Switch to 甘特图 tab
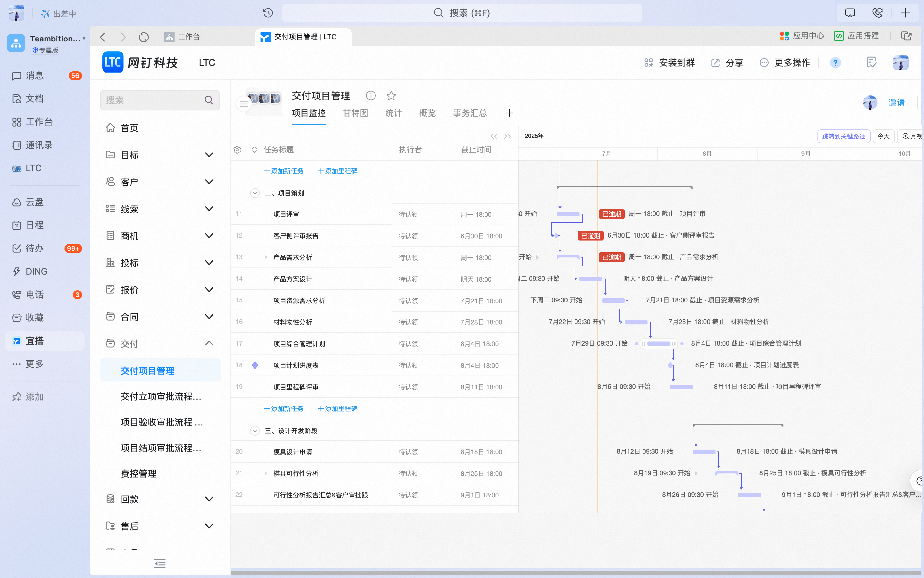This screenshot has width=924, height=578. point(355,113)
